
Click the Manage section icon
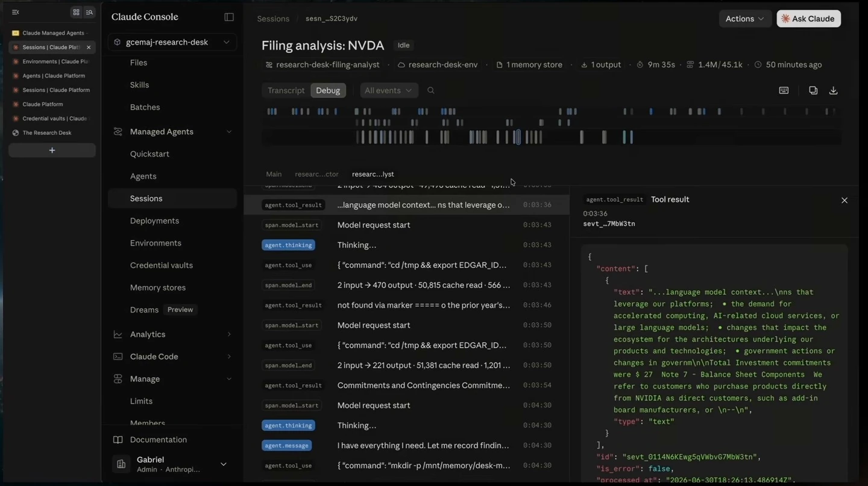118,379
